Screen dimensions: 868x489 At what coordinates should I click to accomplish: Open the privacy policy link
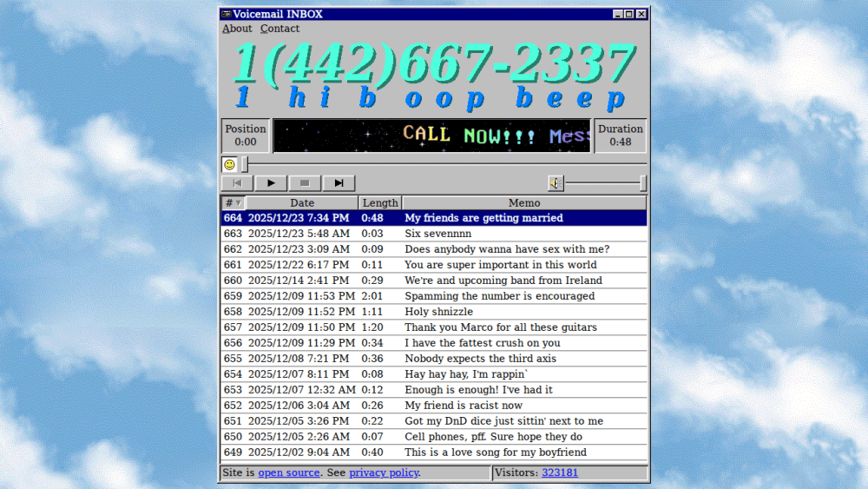384,473
